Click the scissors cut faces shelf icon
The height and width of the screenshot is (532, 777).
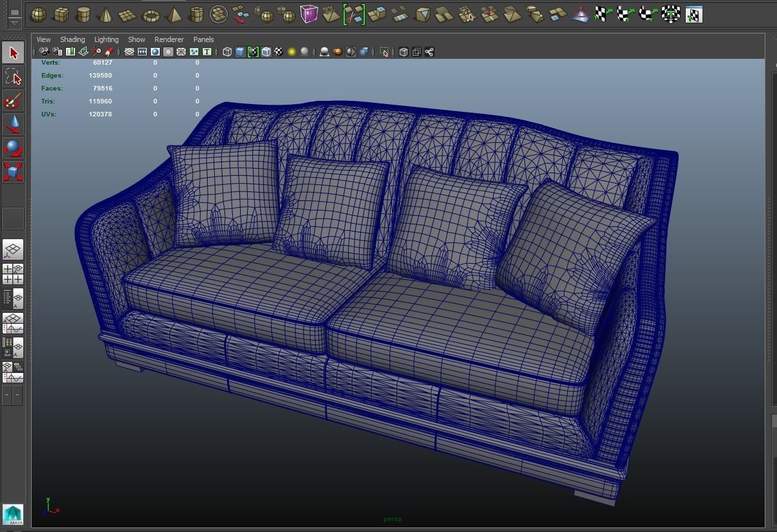coord(354,14)
